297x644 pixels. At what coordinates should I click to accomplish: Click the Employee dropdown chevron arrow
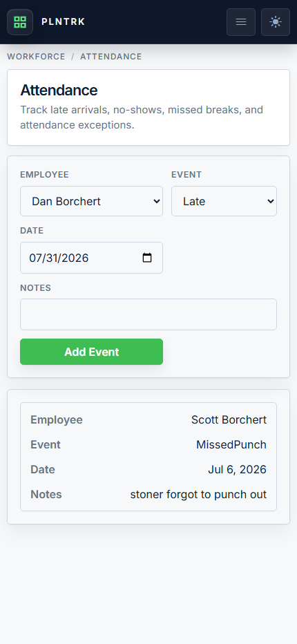click(156, 201)
